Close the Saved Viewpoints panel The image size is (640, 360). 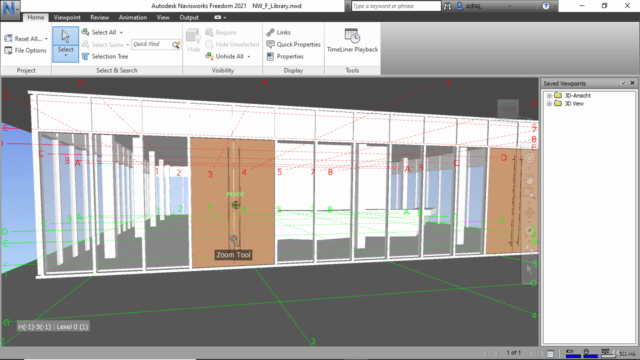(x=633, y=83)
